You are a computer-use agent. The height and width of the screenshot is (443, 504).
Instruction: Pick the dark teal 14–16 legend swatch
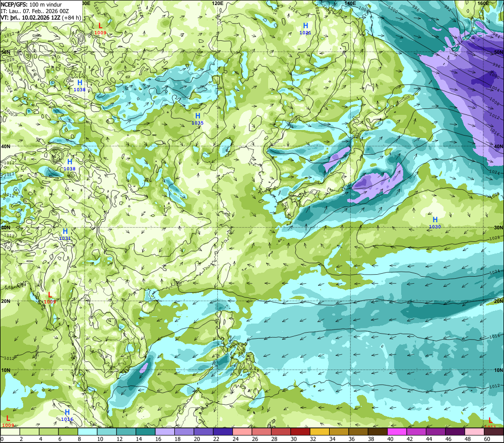146,431
